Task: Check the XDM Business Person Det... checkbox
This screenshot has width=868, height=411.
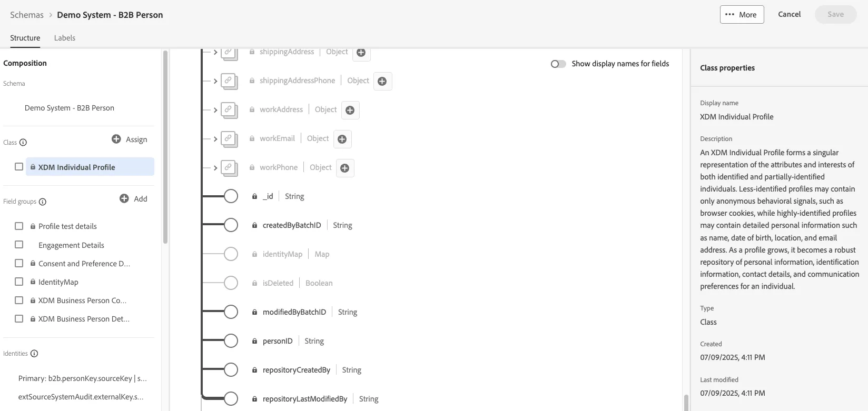Action: tap(19, 318)
